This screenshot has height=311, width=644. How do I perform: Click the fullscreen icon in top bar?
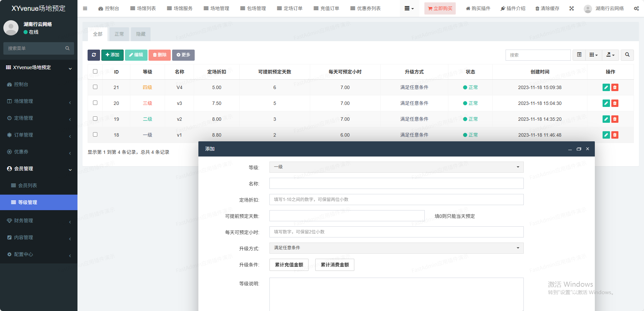pyautogui.click(x=572, y=8)
